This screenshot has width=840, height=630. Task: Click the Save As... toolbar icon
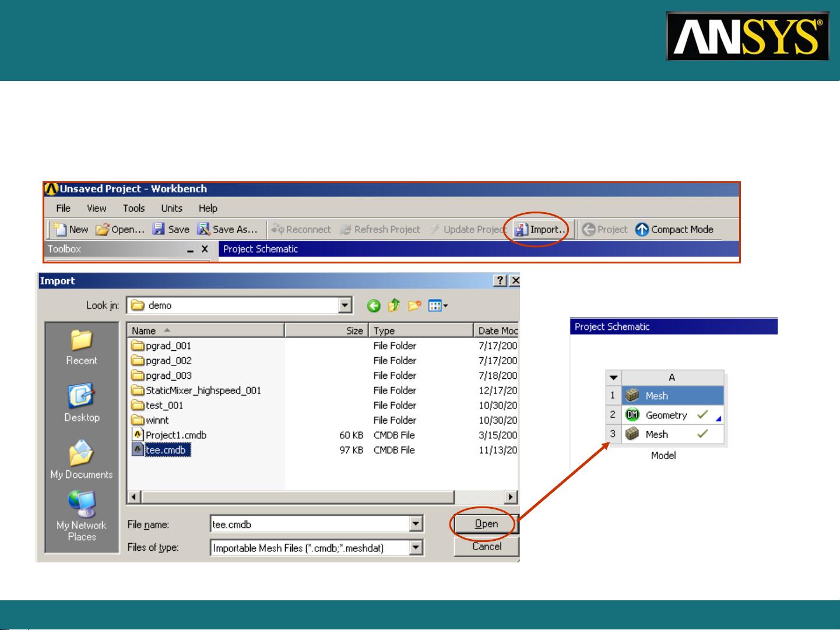click(x=203, y=229)
